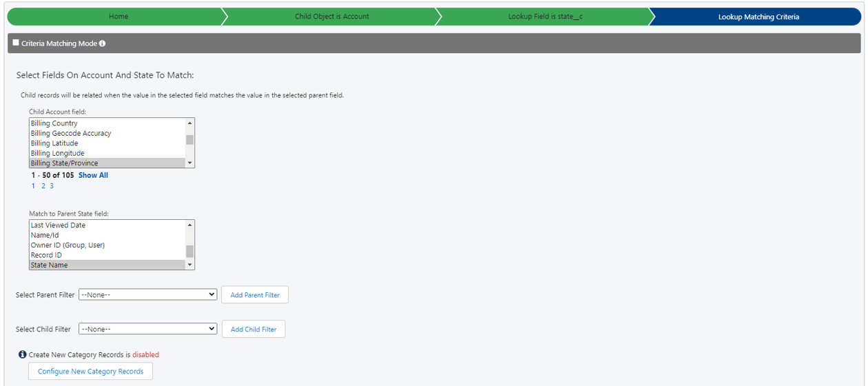This screenshot has width=868, height=386.
Task: Select the Lookup Matching Criteria step
Action: click(758, 17)
